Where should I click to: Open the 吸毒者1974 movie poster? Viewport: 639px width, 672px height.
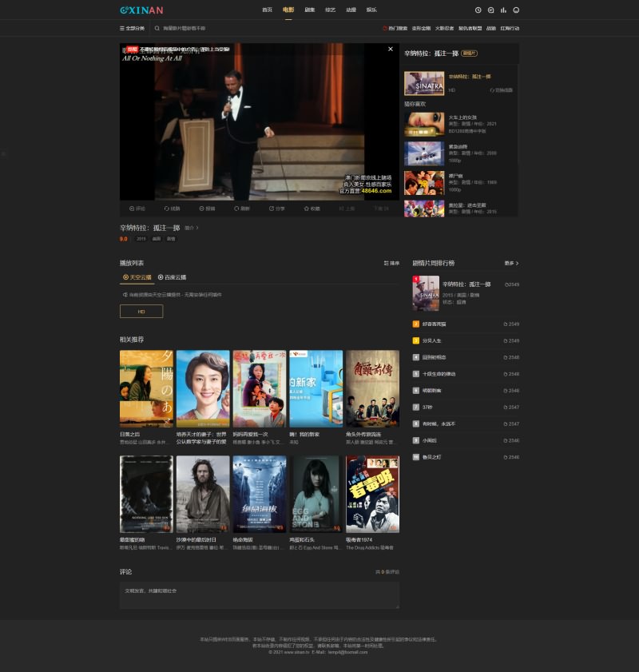(x=372, y=494)
